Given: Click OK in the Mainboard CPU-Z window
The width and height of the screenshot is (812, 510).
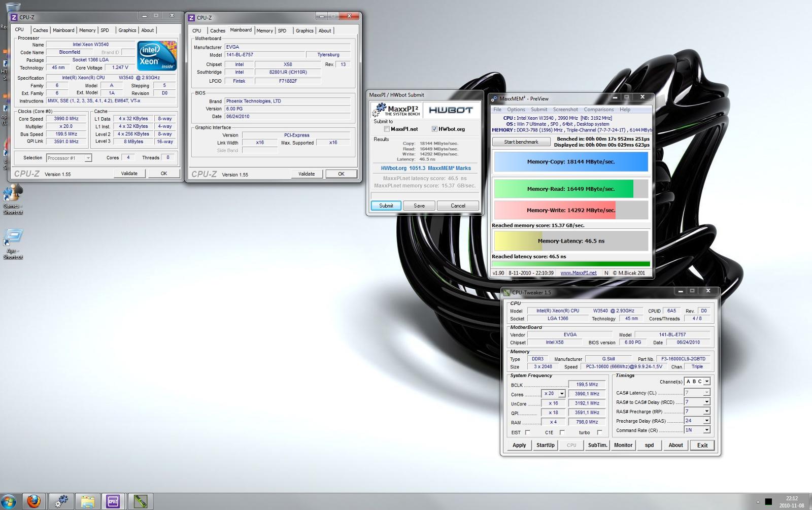Looking at the screenshot, I should click(x=341, y=174).
